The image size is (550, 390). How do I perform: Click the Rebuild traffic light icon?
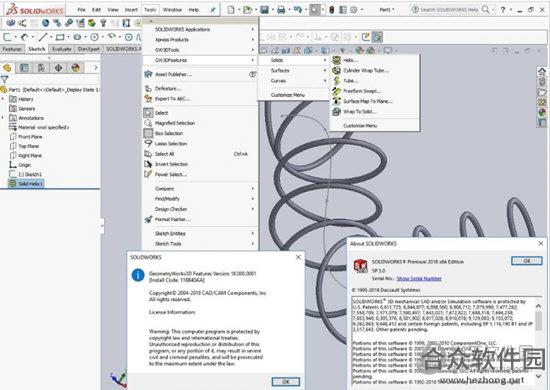(331, 10)
